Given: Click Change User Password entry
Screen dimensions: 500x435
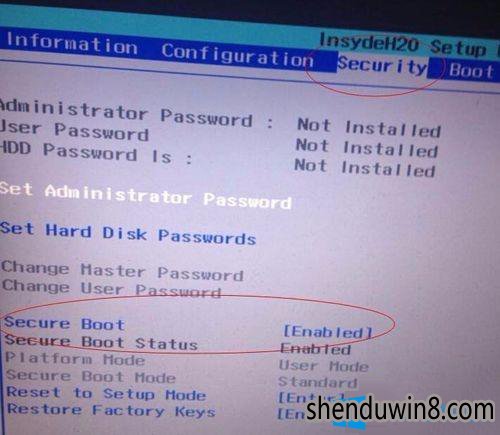Looking at the screenshot, I should pyautogui.click(x=111, y=288).
